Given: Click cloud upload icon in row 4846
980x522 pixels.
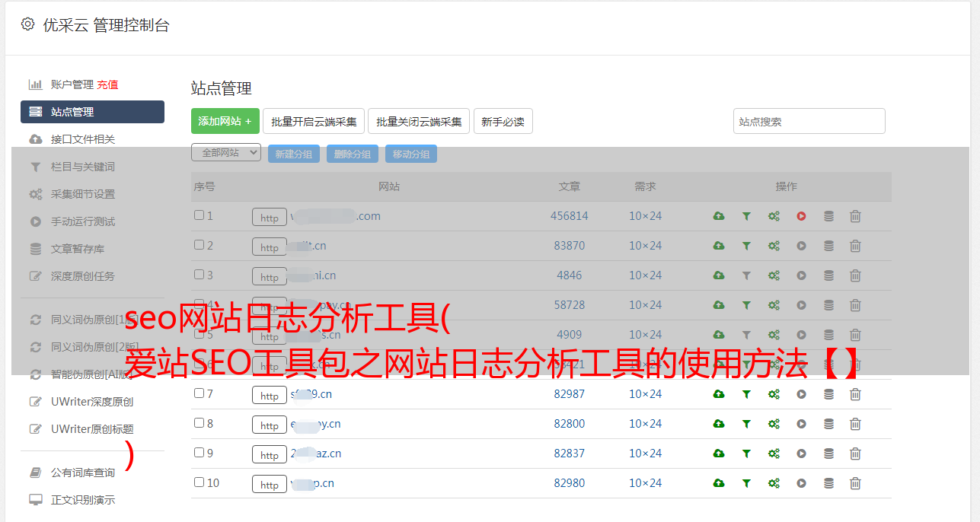Looking at the screenshot, I should (x=719, y=275).
